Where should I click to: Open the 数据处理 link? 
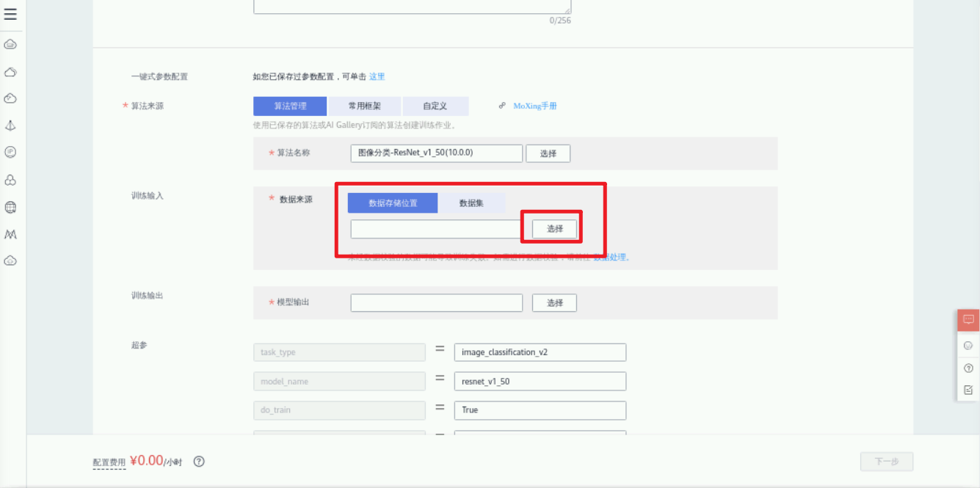tap(610, 258)
